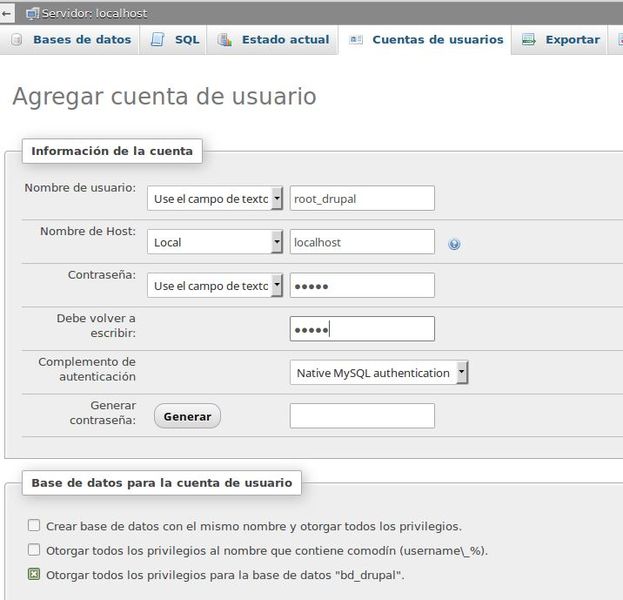Open the Native MySQL authentication dropdown
The height and width of the screenshot is (600, 623).
coord(379,373)
